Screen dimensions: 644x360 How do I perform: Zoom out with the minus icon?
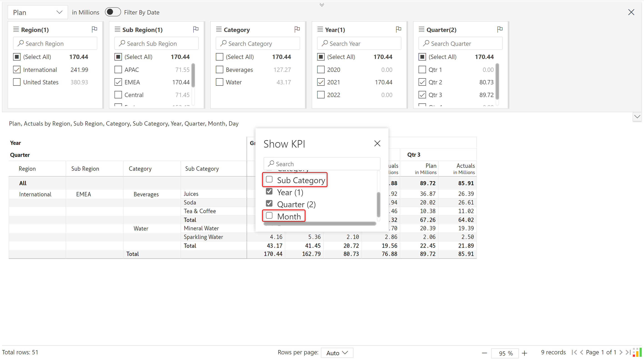pyautogui.click(x=484, y=353)
